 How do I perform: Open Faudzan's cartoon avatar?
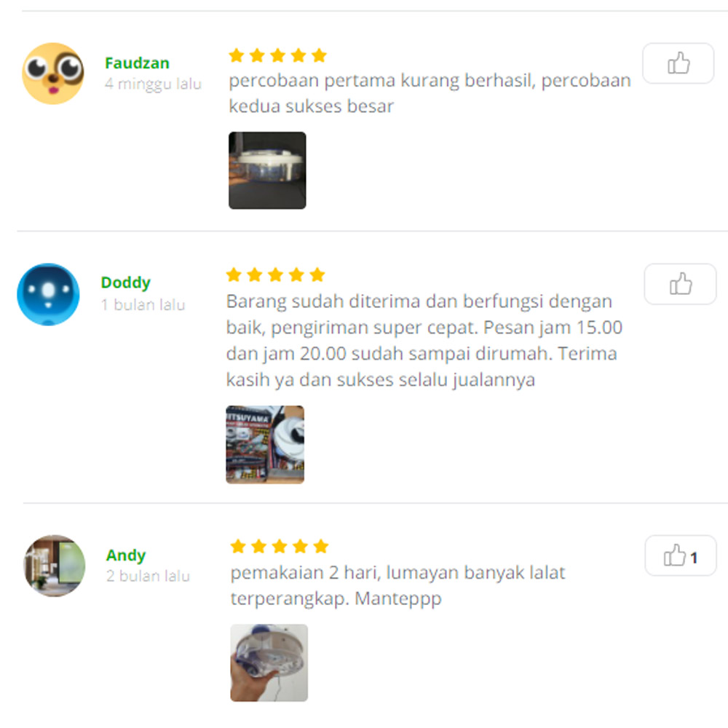coord(53,74)
